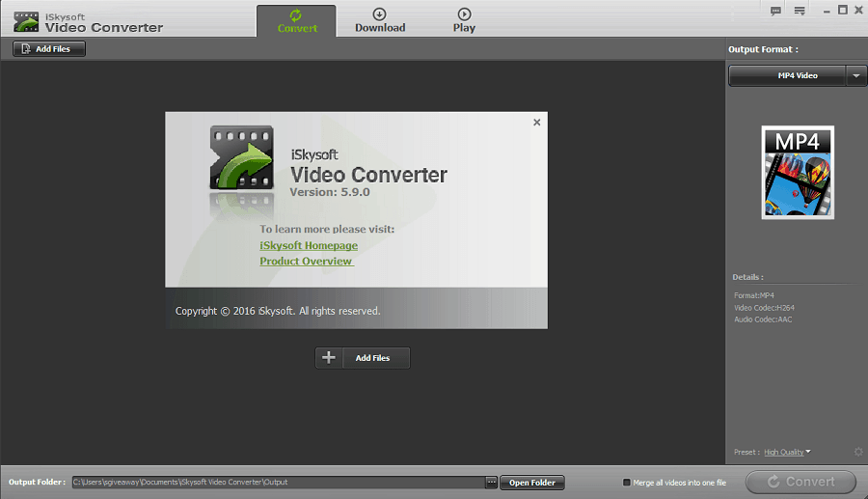Click the MP4 format thumbnail image

point(798,172)
